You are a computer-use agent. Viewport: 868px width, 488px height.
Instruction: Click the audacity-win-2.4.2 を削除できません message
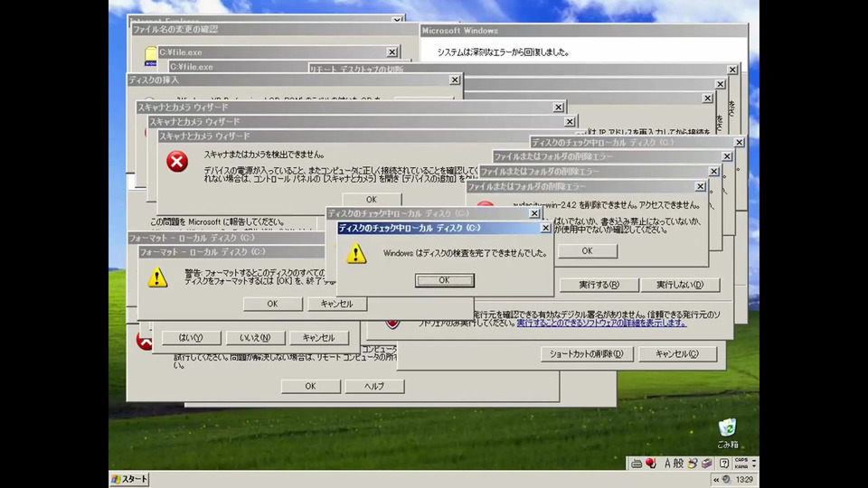tap(606, 205)
